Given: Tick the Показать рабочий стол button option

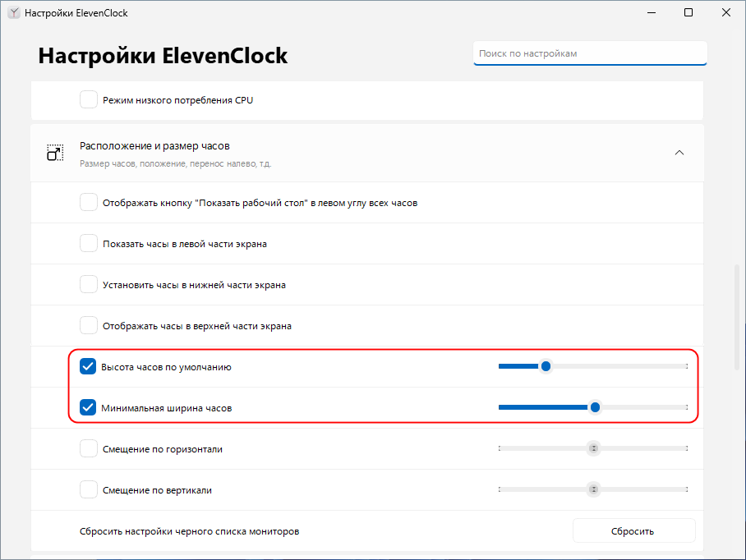Looking at the screenshot, I should 89,203.
